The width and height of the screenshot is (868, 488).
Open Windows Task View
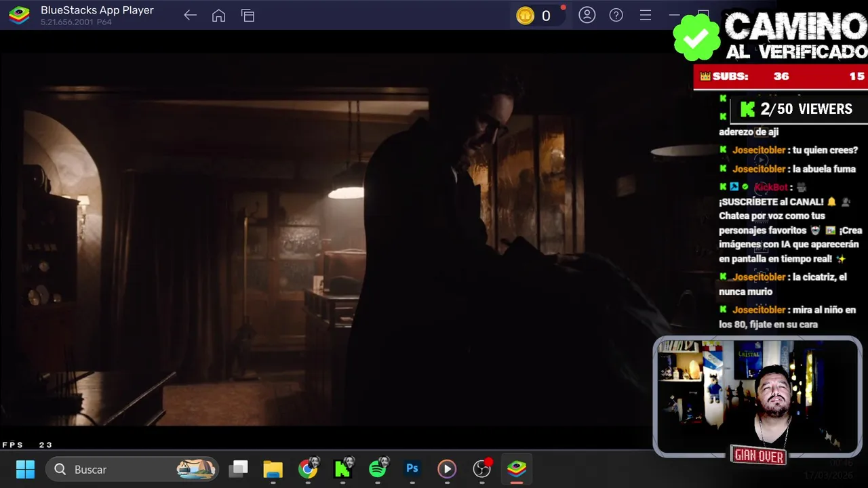pyautogui.click(x=238, y=469)
